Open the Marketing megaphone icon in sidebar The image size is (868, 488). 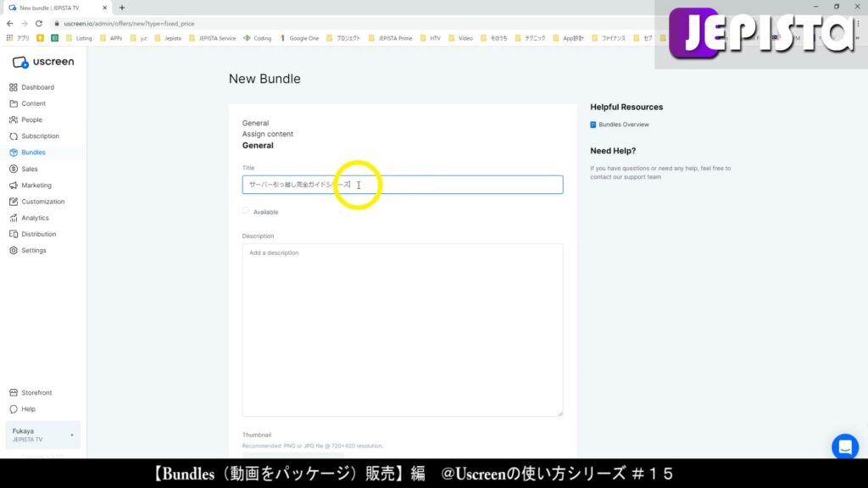click(x=14, y=186)
